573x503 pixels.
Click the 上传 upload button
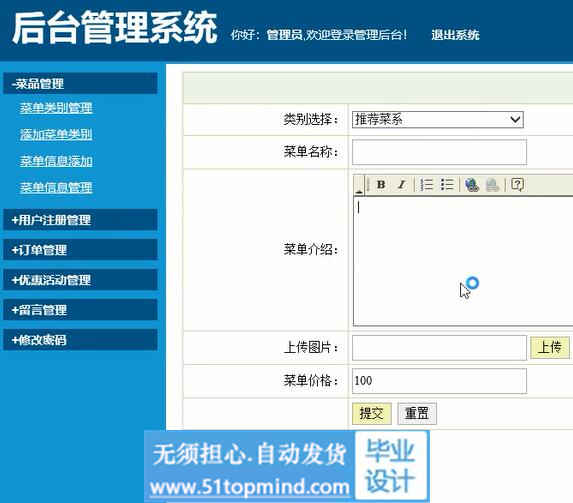coord(550,347)
